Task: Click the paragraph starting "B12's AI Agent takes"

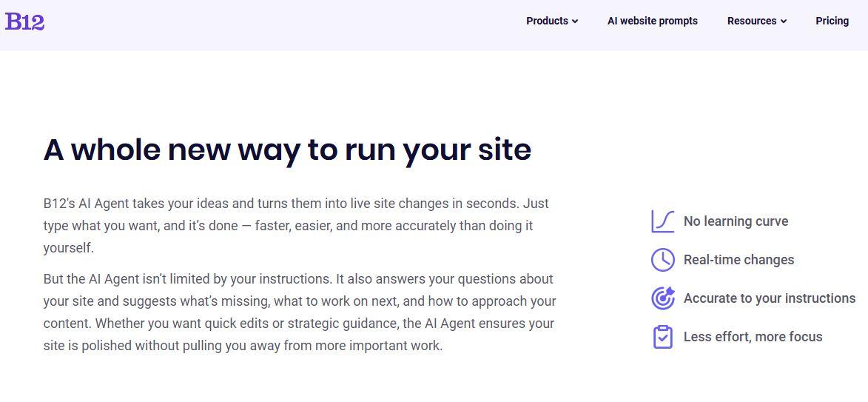Action: point(296,204)
